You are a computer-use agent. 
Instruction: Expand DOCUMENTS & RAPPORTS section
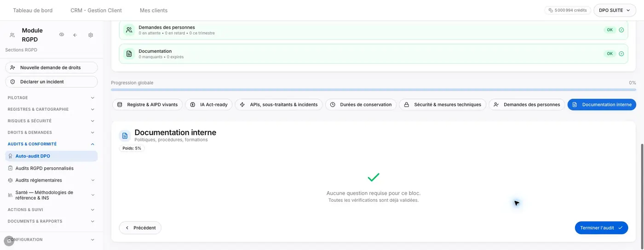(52, 221)
